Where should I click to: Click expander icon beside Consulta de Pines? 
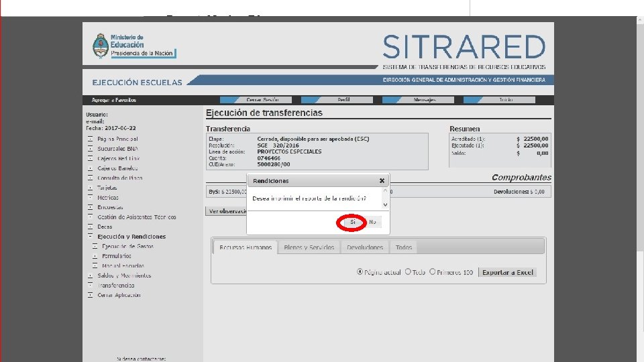tap(90, 178)
